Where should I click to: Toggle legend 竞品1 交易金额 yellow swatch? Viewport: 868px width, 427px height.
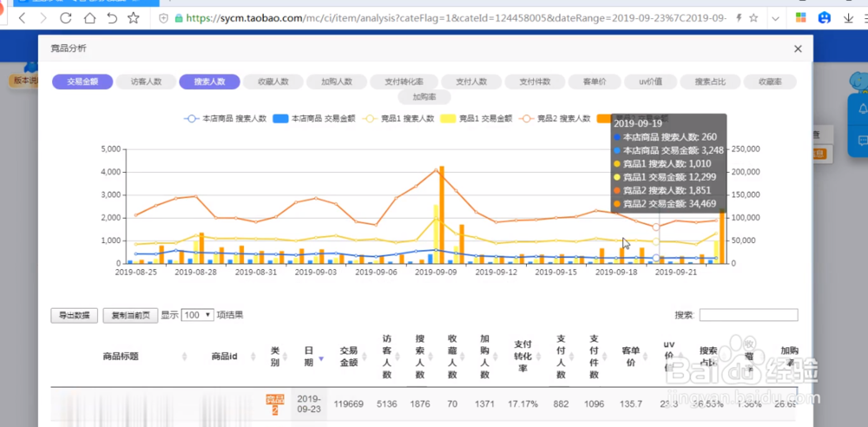[x=448, y=119]
